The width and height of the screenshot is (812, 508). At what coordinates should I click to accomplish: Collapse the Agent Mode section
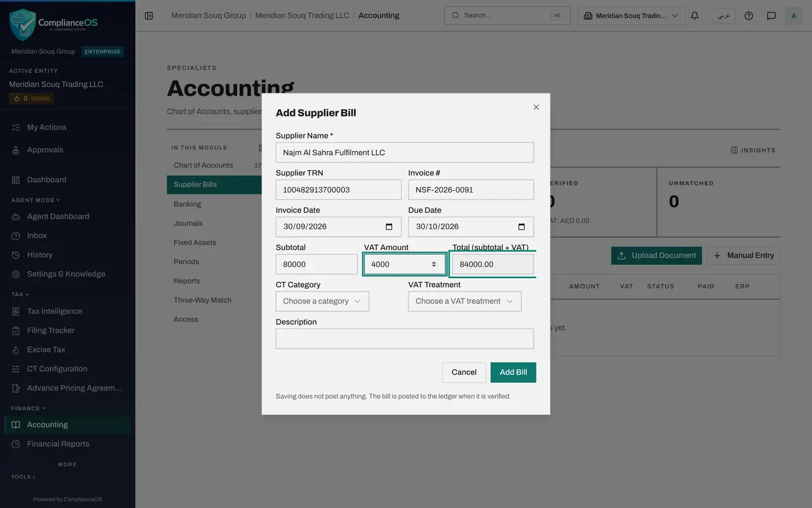click(x=36, y=200)
